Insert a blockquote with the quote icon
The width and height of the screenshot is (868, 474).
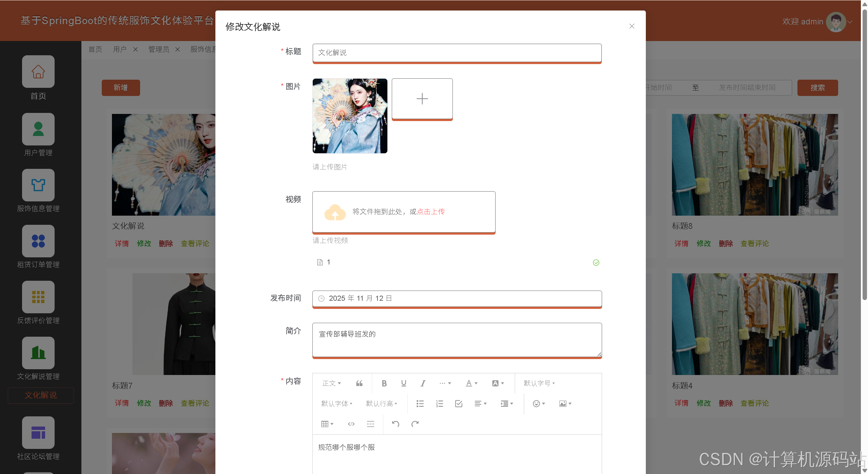(359, 383)
